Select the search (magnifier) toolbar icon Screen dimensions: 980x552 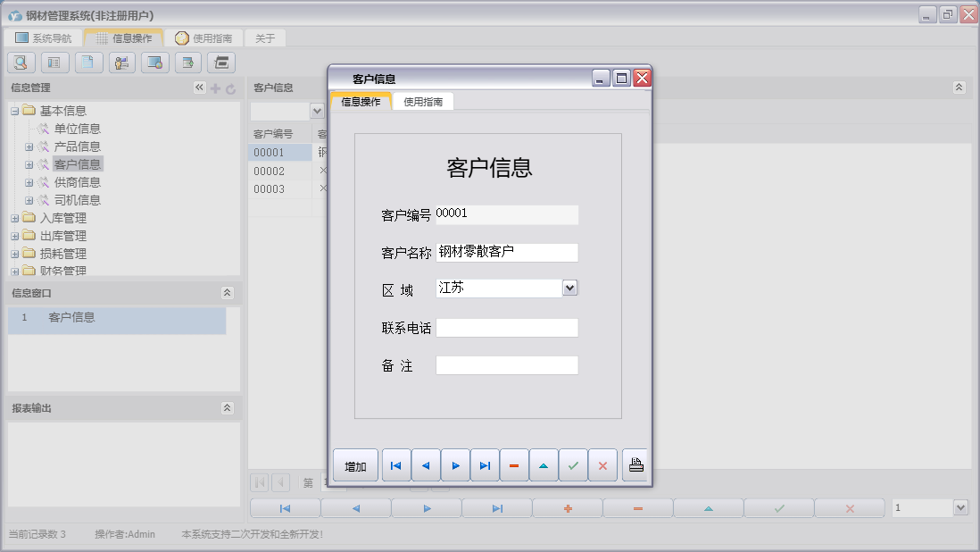[21, 63]
